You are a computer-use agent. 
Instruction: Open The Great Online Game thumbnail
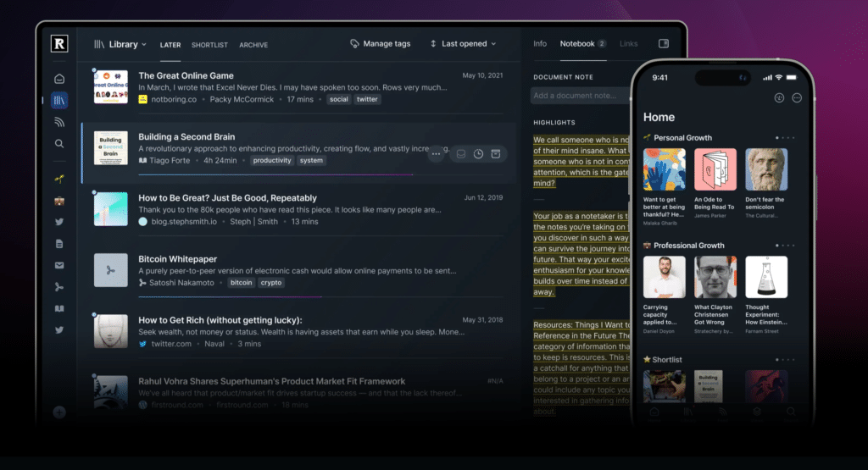point(110,87)
